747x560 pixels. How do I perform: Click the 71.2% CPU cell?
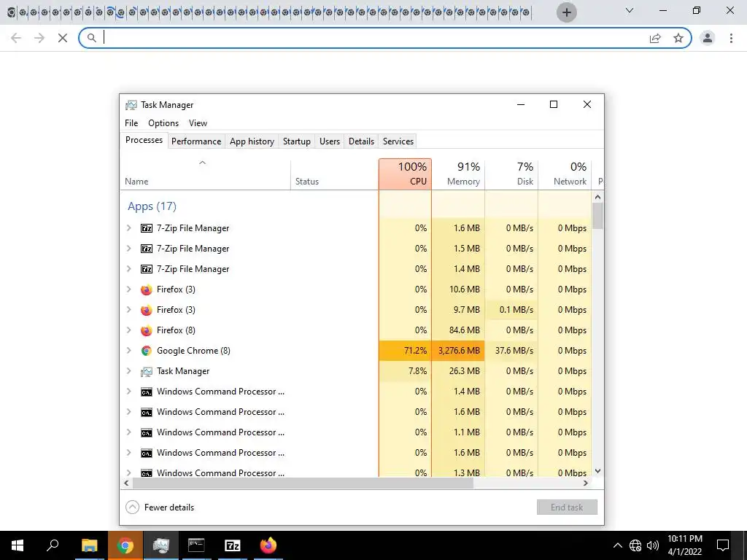[406, 351]
